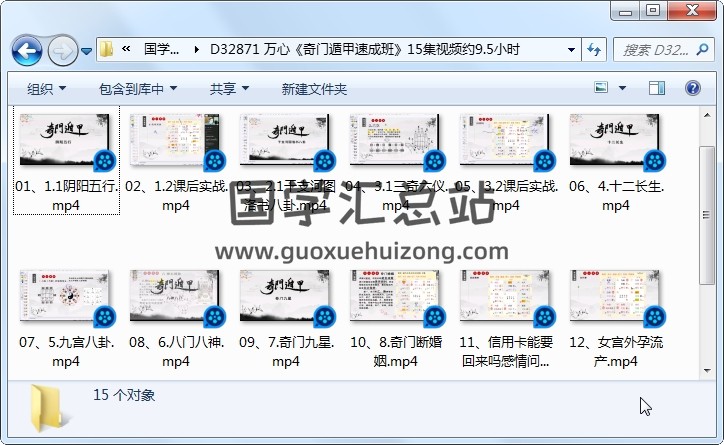
Task: Click the vertical scrollbar down arrow
Action: point(707,367)
